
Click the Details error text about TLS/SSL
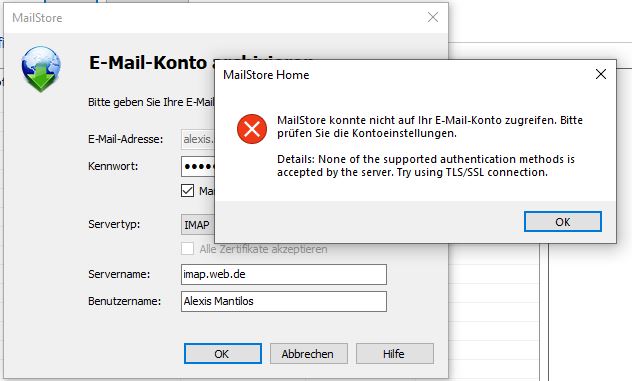click(x=426, y=166)
